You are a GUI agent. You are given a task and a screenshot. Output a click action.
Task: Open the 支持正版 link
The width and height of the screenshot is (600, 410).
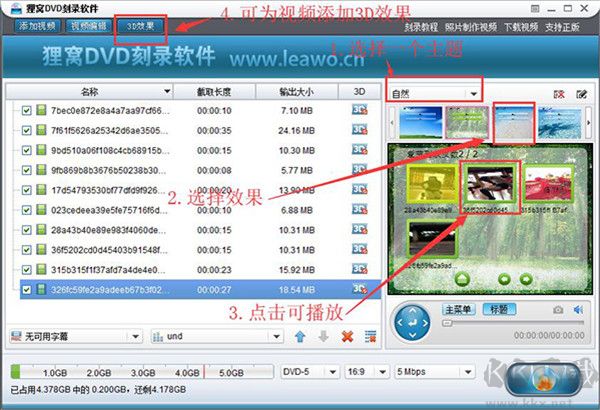[562, 27]
